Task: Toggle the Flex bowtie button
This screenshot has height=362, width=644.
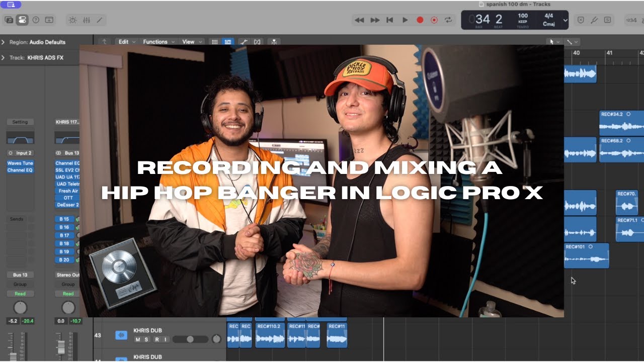Action: [257, 42]
